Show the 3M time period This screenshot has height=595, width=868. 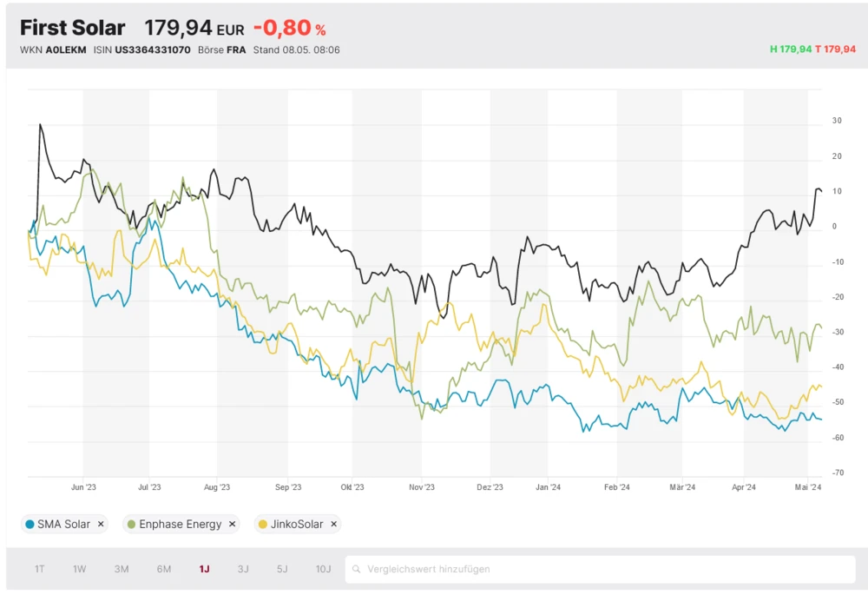(x=122, y=570)
